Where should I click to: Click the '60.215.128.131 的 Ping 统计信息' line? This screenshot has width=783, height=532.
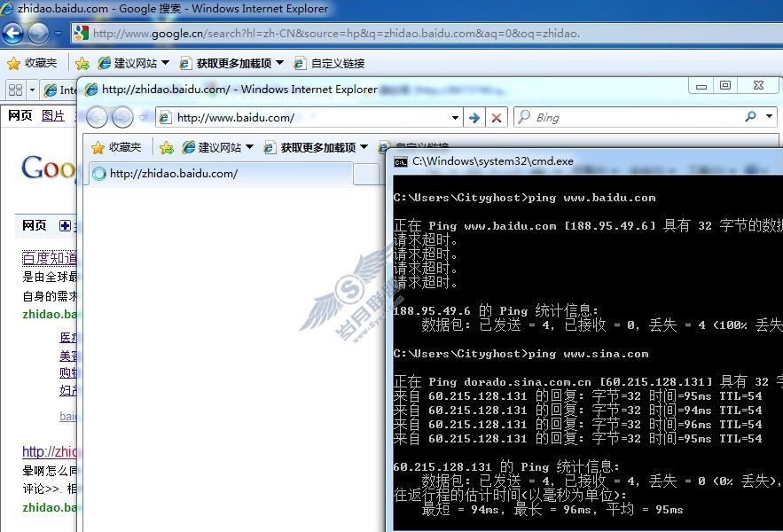point(505,466)
